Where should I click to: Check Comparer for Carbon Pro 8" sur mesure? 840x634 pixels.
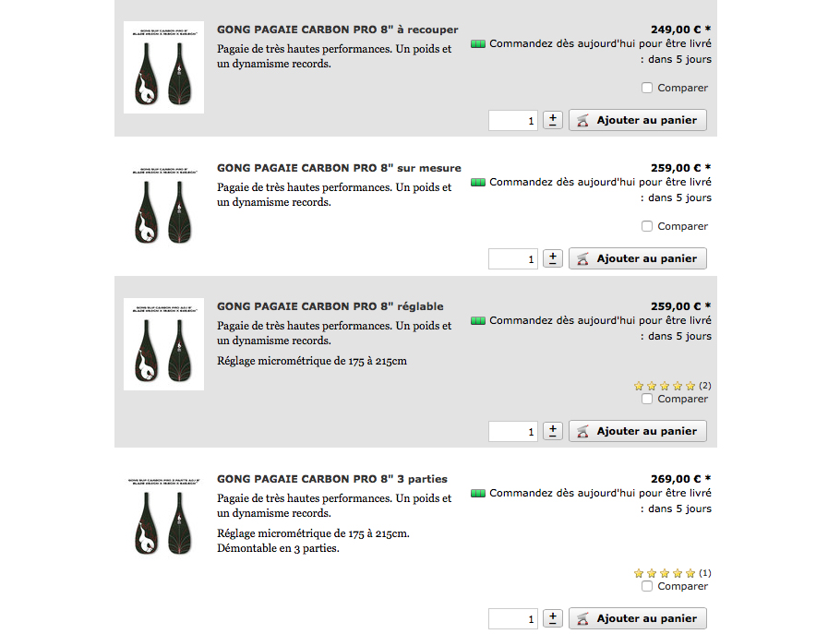tap(647, 226)
